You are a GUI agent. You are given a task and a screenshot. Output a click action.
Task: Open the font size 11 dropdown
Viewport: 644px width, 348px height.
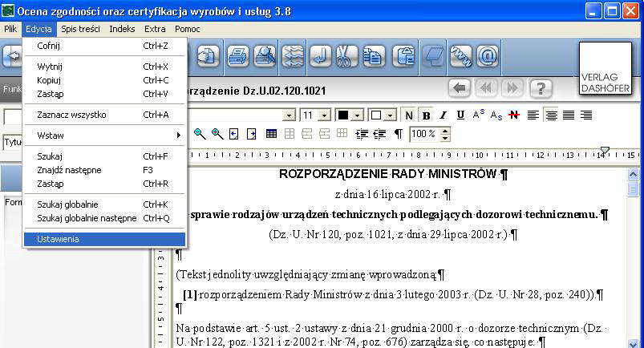(325, 115)
